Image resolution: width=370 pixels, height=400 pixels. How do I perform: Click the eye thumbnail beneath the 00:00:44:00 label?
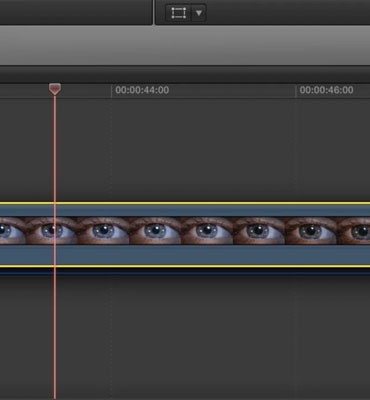point(155,231)
